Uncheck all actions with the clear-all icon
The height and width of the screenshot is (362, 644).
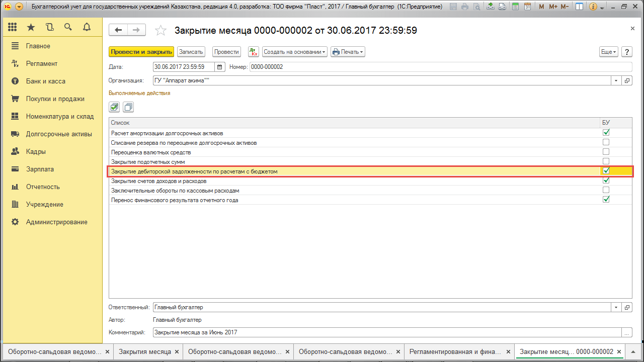coord(128,107)
